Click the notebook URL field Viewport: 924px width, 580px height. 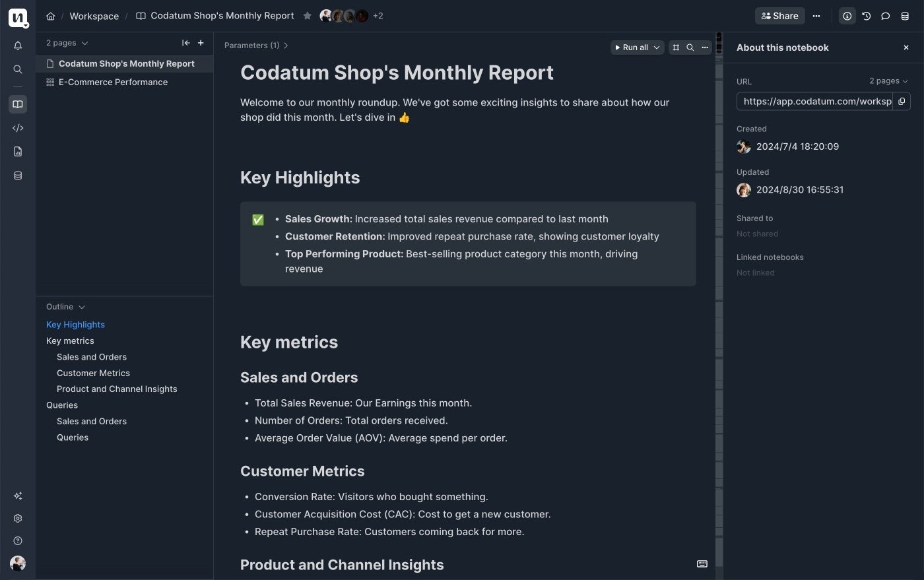point(816,101)
